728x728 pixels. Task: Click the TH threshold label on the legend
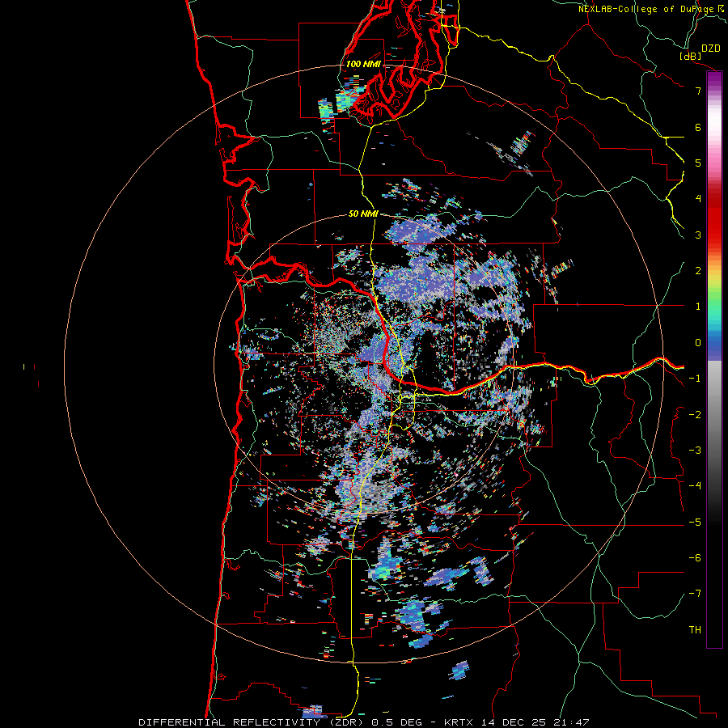[695, 630]
